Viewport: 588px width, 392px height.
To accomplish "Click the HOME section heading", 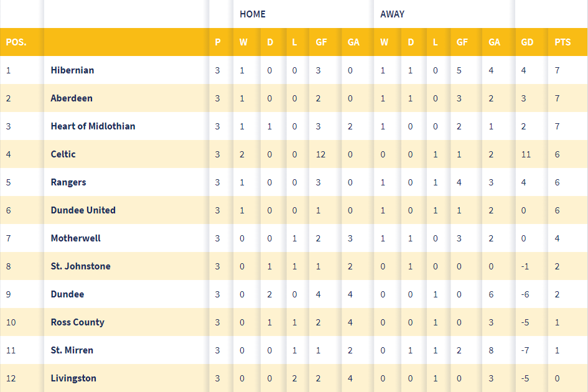I will [253, 14].
